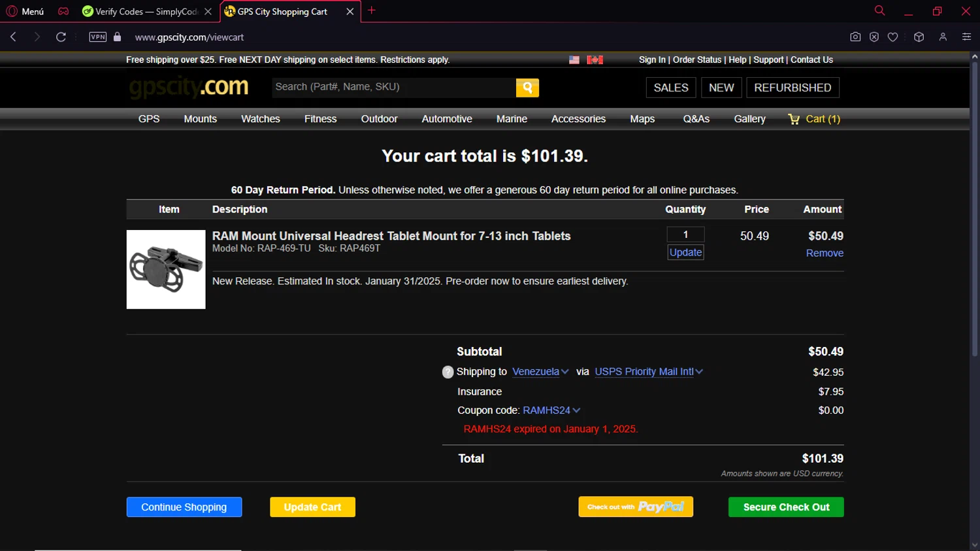Expand the RAMHS24 coupon code dropdown
Viewport: 980px width, 551px height.
point(551,410)
